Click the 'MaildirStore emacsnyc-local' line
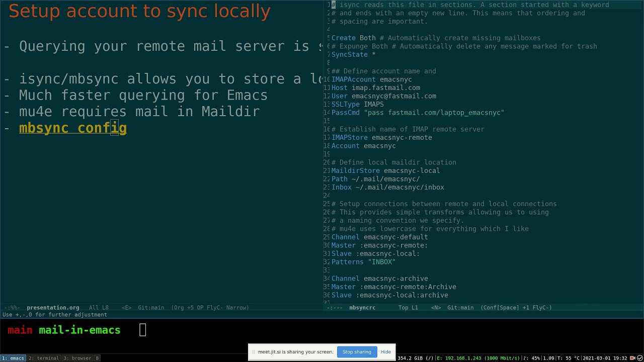This screenshot has height=362, width=644. [x=386, y=170]
